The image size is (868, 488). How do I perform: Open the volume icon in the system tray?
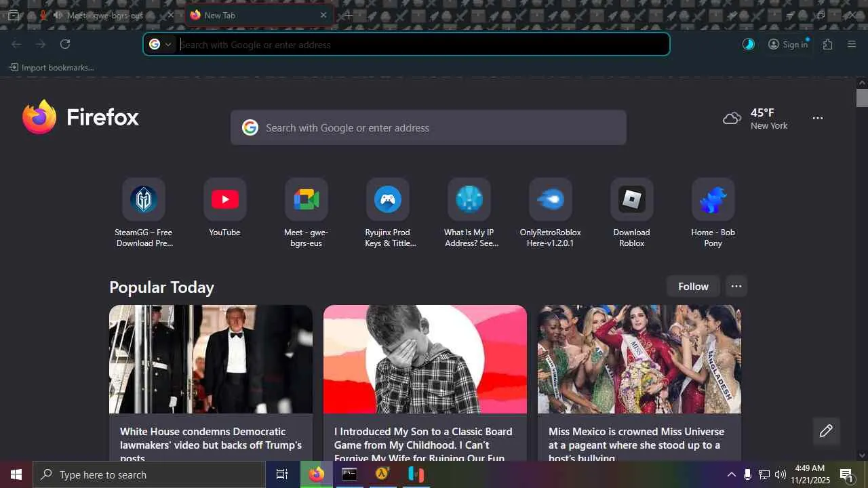point(781,474)
